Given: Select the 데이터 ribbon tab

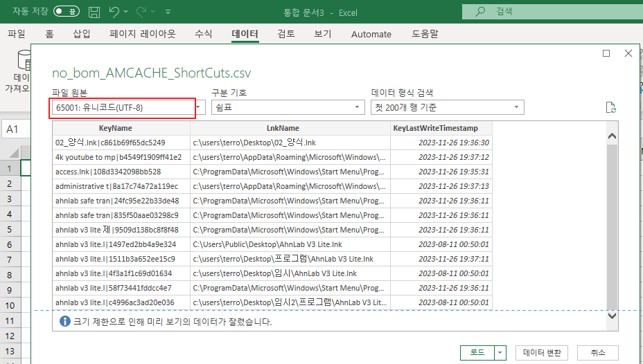Looking at the screenshot, I should (245, 34).
